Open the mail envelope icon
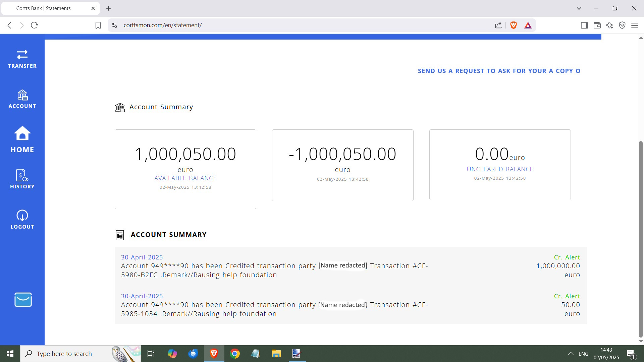This screenshot has width=644, height=362. [x=23, y=300]
